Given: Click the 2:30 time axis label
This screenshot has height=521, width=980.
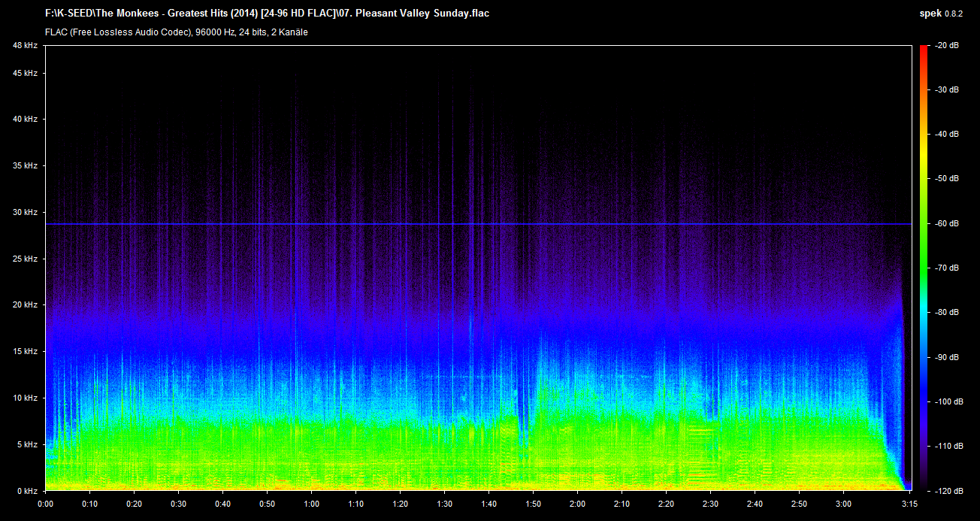Looking at the screenshot, I should (x=710, y=504).
